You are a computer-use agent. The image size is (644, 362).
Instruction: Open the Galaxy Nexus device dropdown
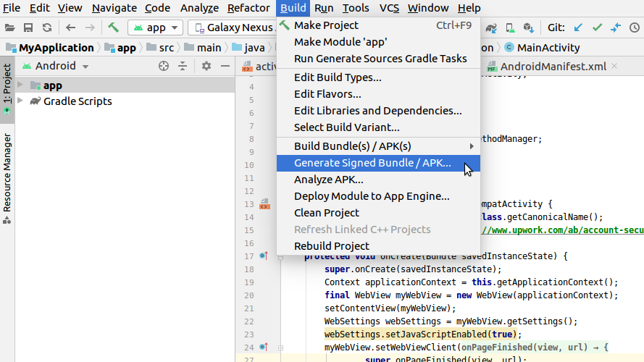(234, 28)
